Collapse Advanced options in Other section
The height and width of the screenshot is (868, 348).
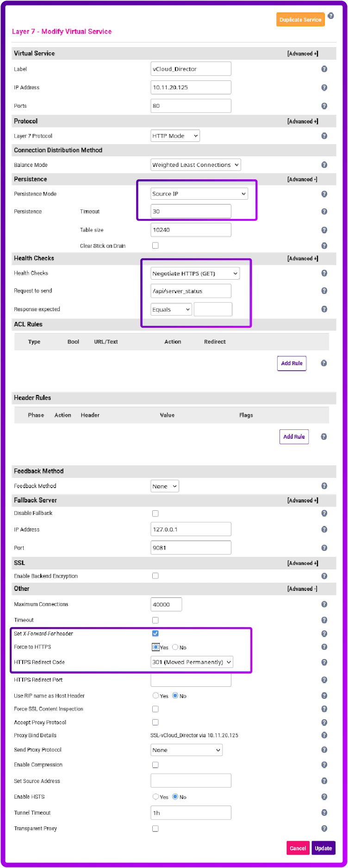[303, 589]
